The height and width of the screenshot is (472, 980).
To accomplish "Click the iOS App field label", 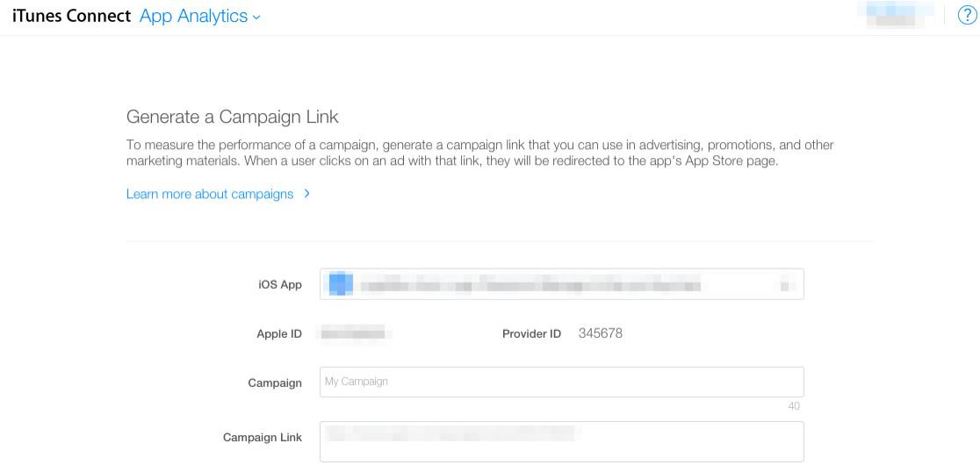I will [x=280, y=285].
